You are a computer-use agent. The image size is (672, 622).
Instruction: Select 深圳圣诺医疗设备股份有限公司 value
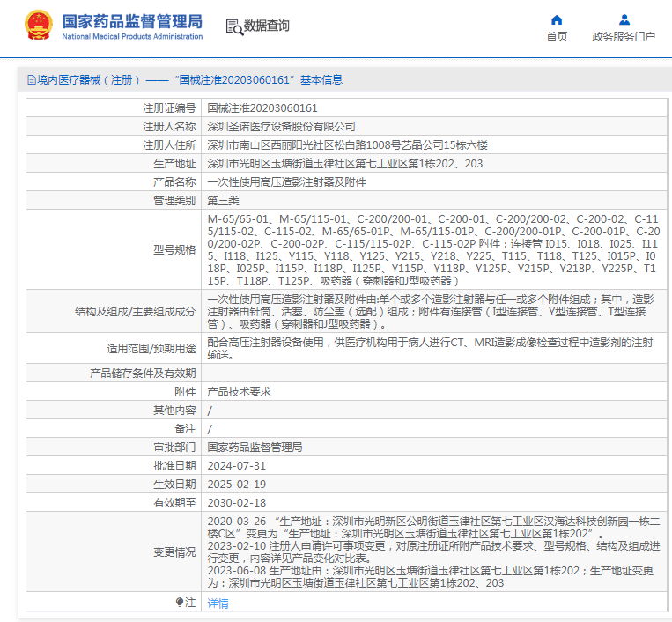[x=281, y=127]
